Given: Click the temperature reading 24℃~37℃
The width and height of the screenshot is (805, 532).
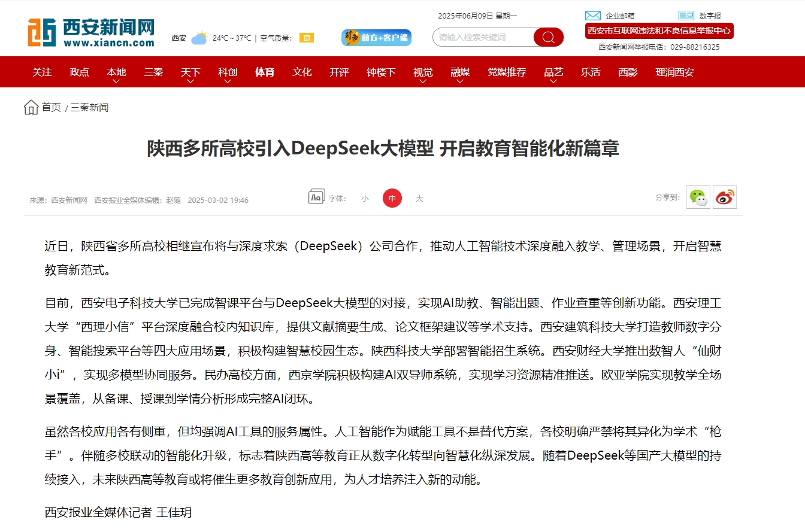Looking at the screenshot, I should tap(232, 38).
